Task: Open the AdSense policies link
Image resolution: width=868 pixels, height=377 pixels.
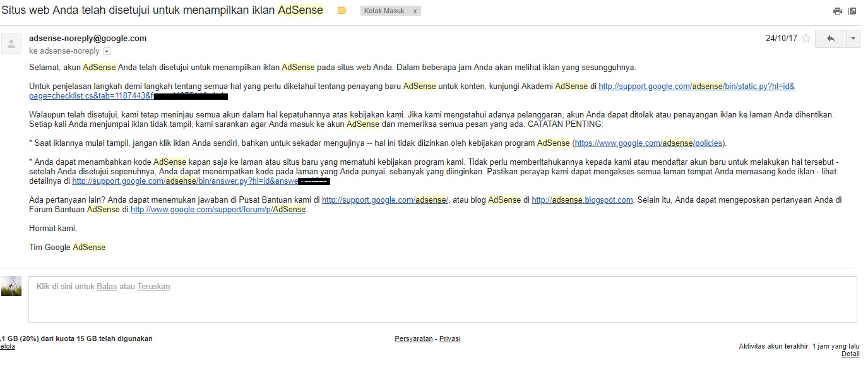Action: pos(649,143)
